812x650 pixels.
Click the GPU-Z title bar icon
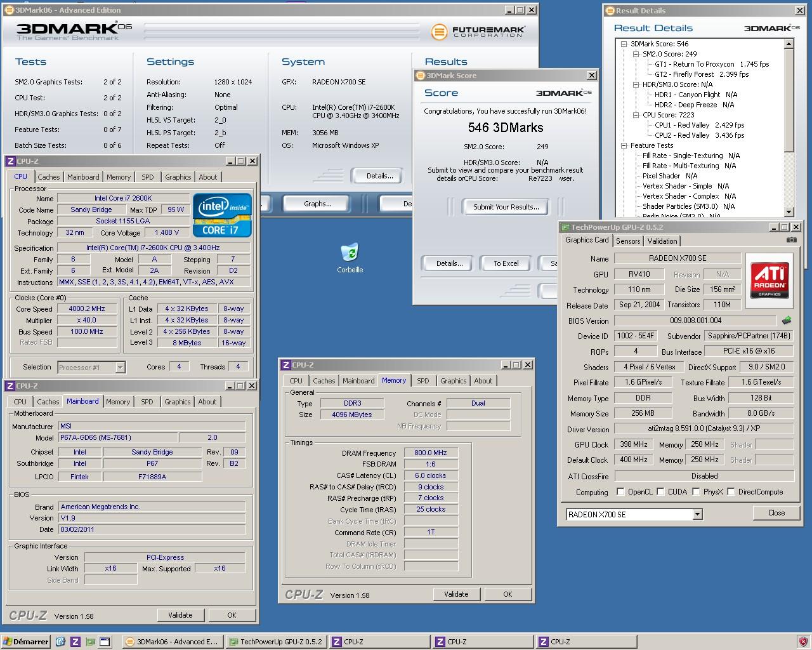[x=565, y=227]
